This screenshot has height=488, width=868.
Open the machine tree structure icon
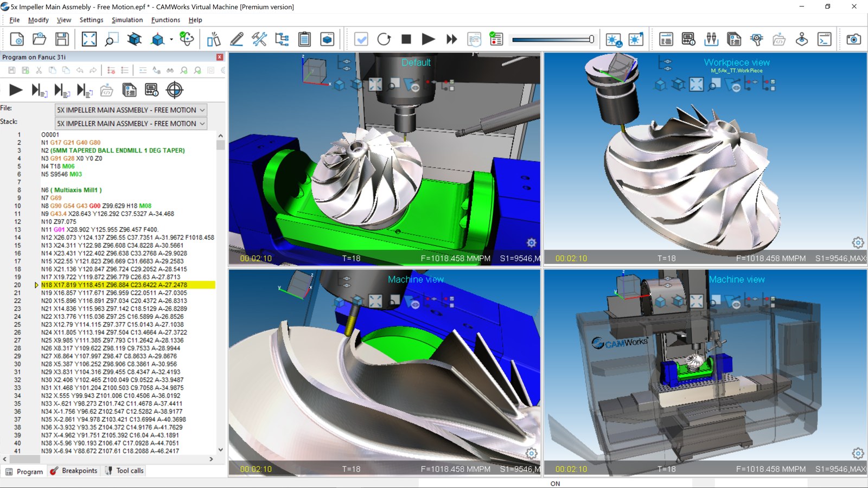pyautogui.click(x=282, y=39)
